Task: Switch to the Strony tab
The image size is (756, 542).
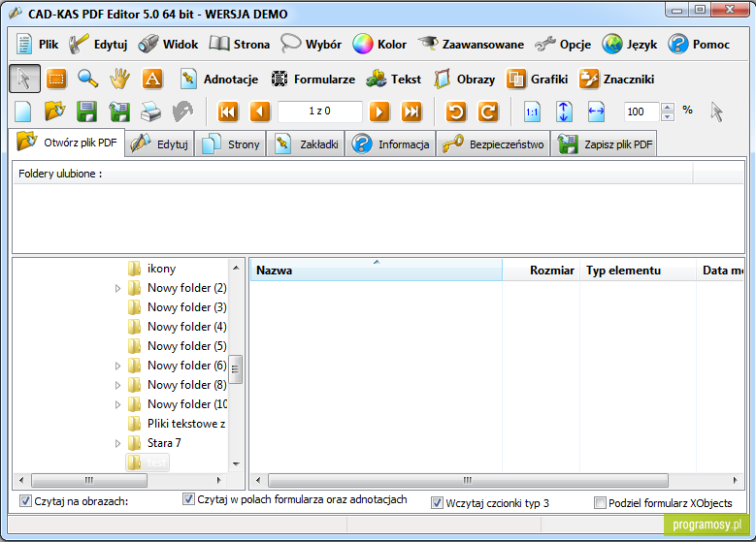Action: pyautogui.click(x=230, y=144)
